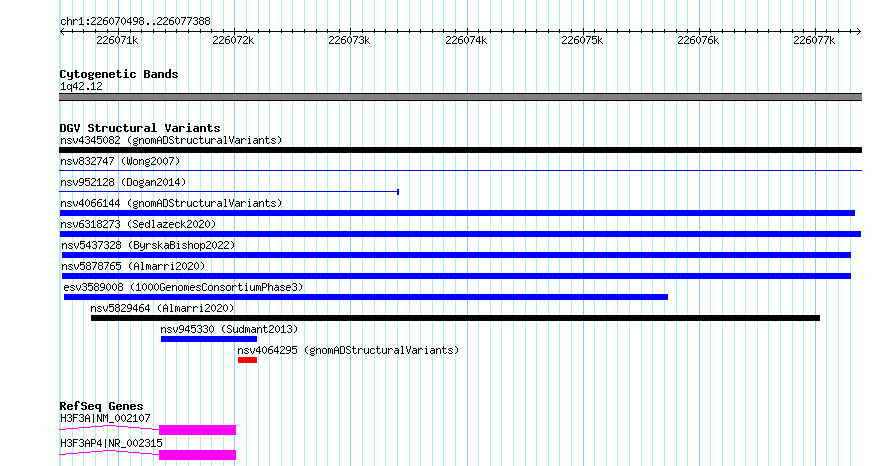Select the blue nsv6318273 variant bar
The image size is (890, 466).
460,234
